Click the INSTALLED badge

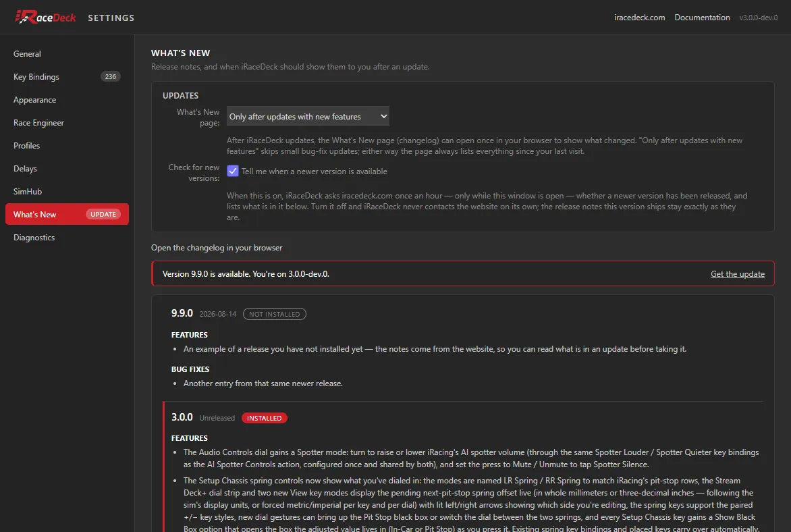265,418
